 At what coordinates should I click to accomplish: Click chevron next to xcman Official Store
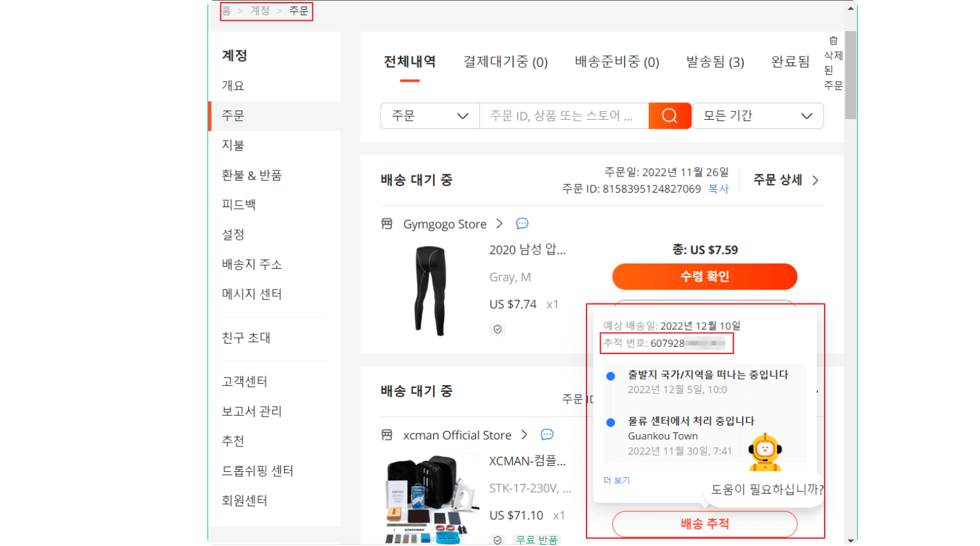524,435
